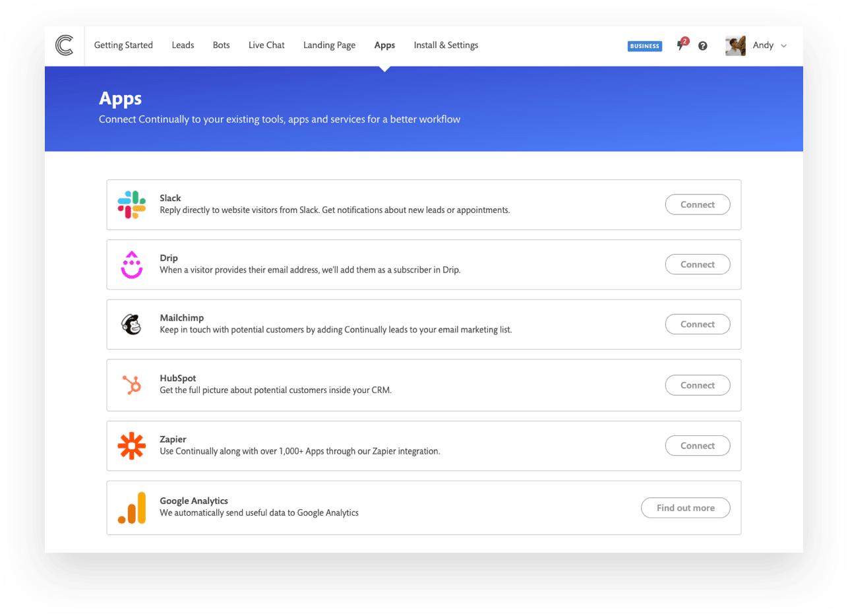Click the HubSpot logo icon
The height and width of the screenshot is (616, 848).
[x=132, y=385]
